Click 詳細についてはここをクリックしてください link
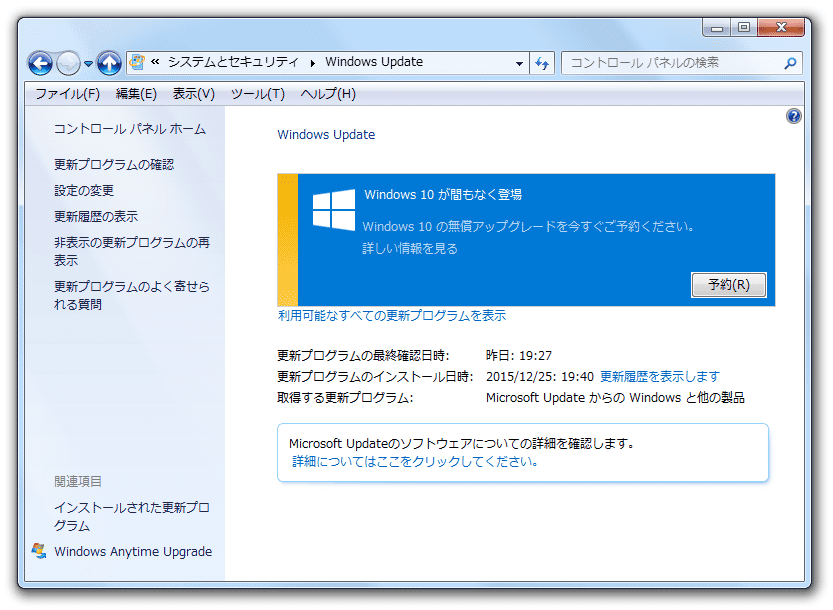Viewport: 833px width, 610px height. [415, 461]
